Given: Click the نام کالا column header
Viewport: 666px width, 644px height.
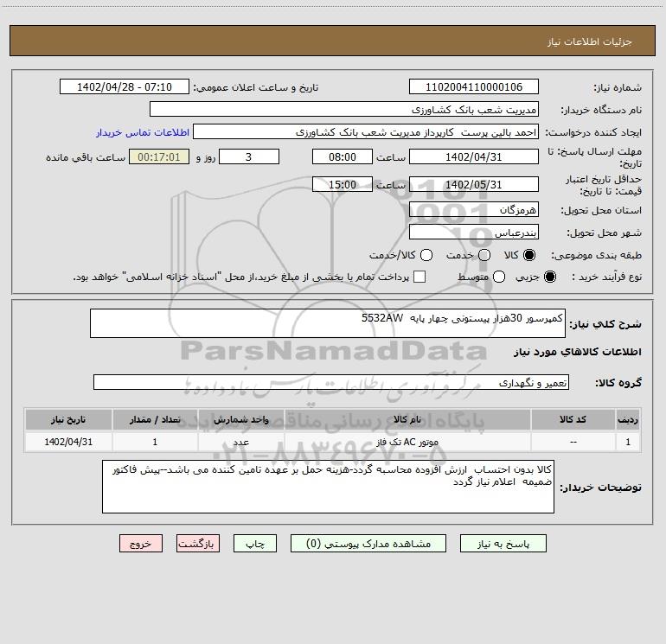Looking at the screenshot, I should 407,419.
